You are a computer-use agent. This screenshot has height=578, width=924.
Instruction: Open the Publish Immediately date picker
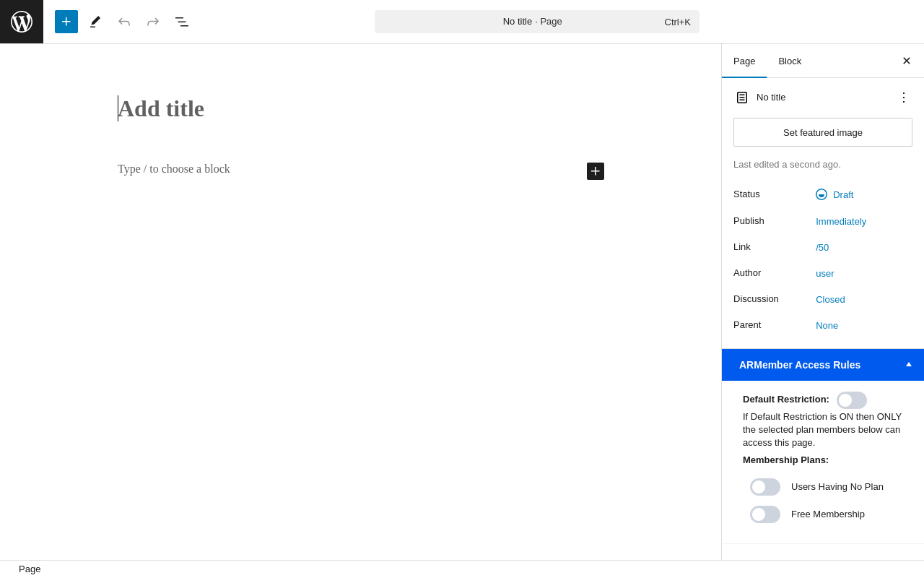click(841, 221)
